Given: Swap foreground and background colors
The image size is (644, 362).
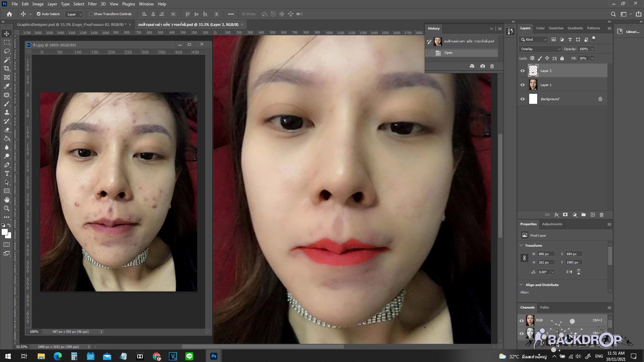Looking at the screenshot, I should pos(9,225).
